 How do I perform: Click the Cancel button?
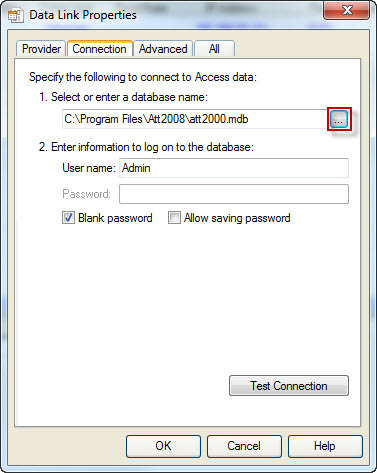point(244,446)
